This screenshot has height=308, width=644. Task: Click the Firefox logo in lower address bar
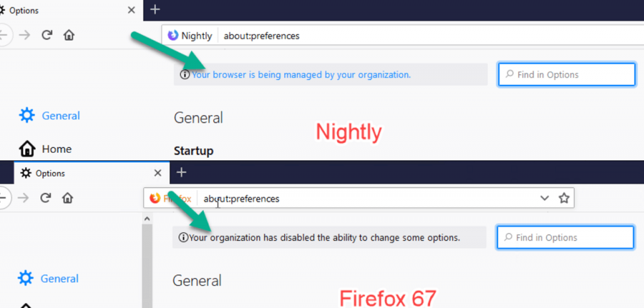[x=155, y=199]
